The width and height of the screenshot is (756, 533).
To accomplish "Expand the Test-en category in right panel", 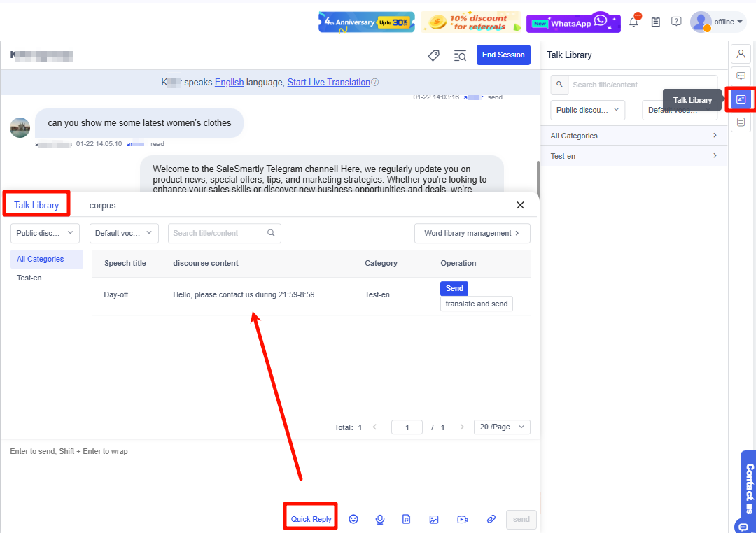I will pyautogui.click(x=633, y=156).
